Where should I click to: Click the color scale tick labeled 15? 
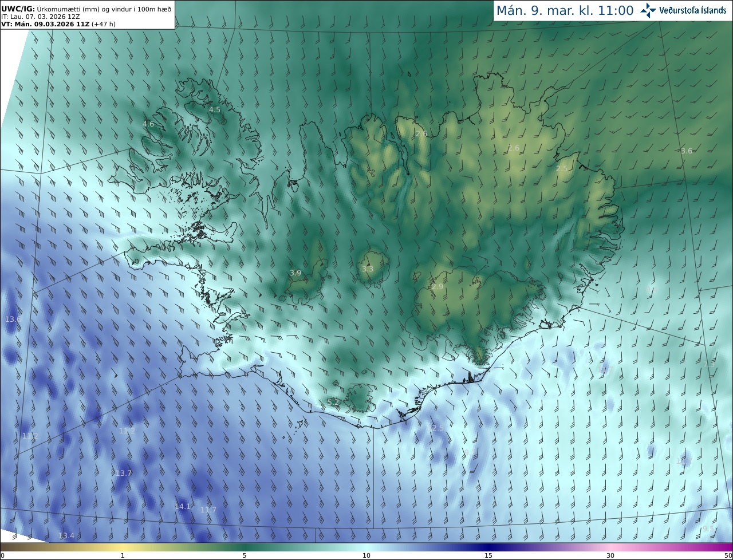coord(488,555)
